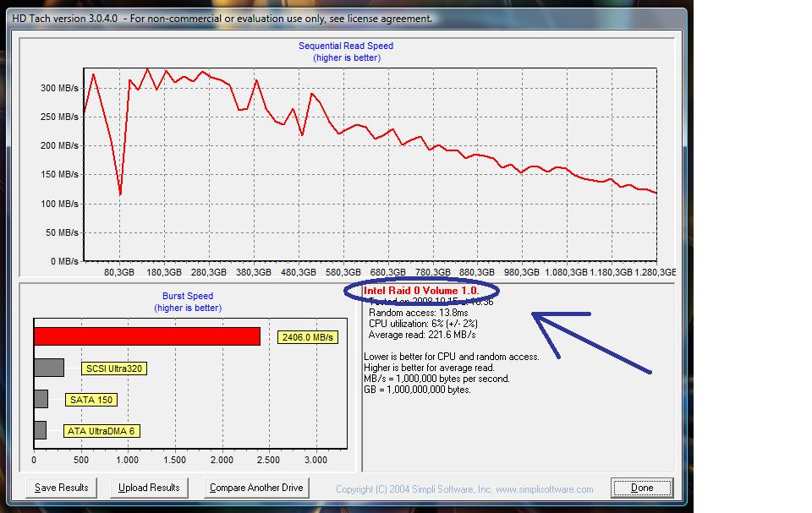Click the 2.000 burst axis tick

[222, 460]
